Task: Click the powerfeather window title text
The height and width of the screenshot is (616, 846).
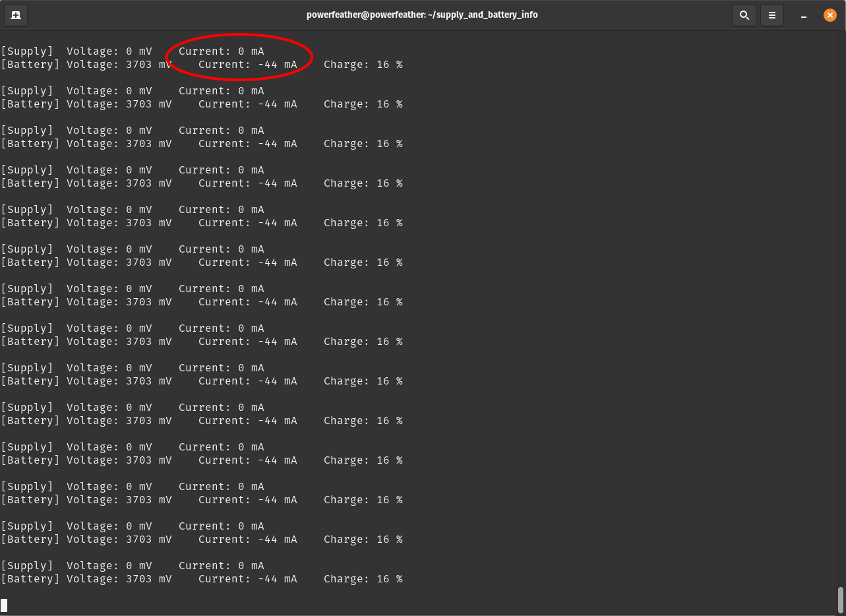Action: pyautogui.click(x=422, y=15)
